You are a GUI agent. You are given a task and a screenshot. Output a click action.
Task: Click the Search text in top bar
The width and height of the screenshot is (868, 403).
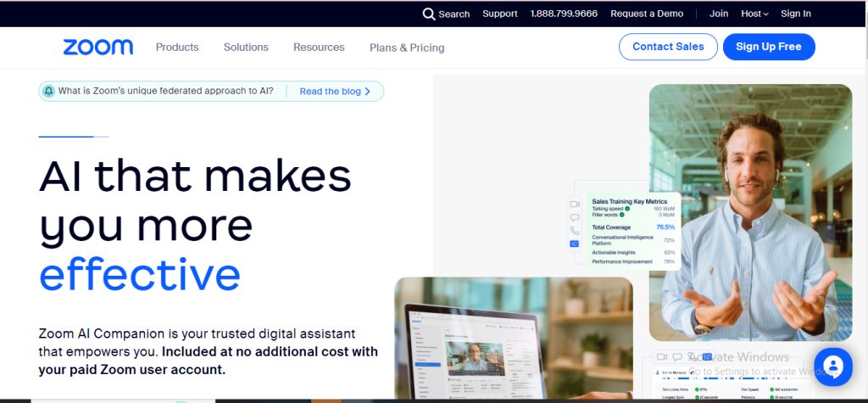point(454,14)
